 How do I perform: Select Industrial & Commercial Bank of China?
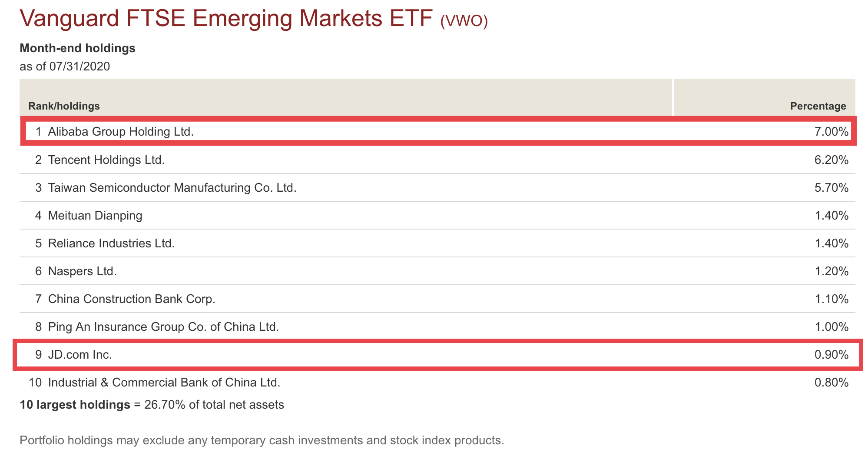click(164, 383)
